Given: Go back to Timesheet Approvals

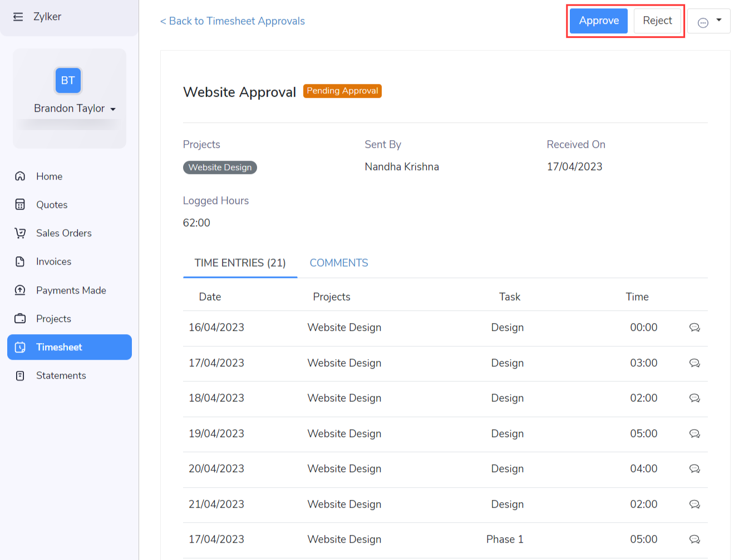Looking at the screenshot, I should (x=232, y=21).
